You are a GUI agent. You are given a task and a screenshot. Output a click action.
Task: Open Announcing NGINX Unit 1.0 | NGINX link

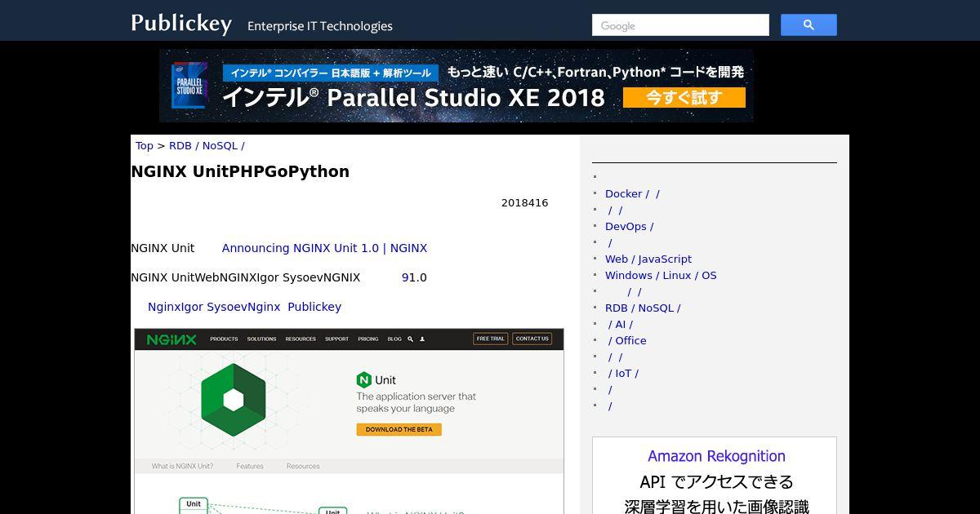click(324, 248)
